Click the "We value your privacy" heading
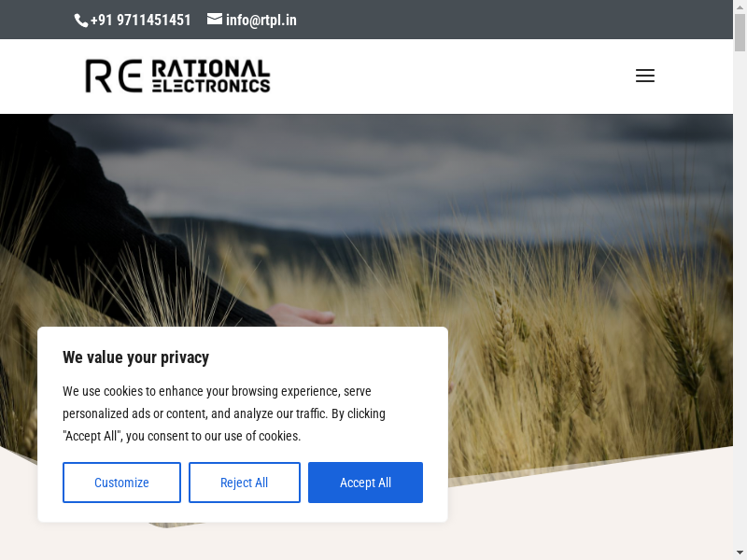 coord(135,357)
